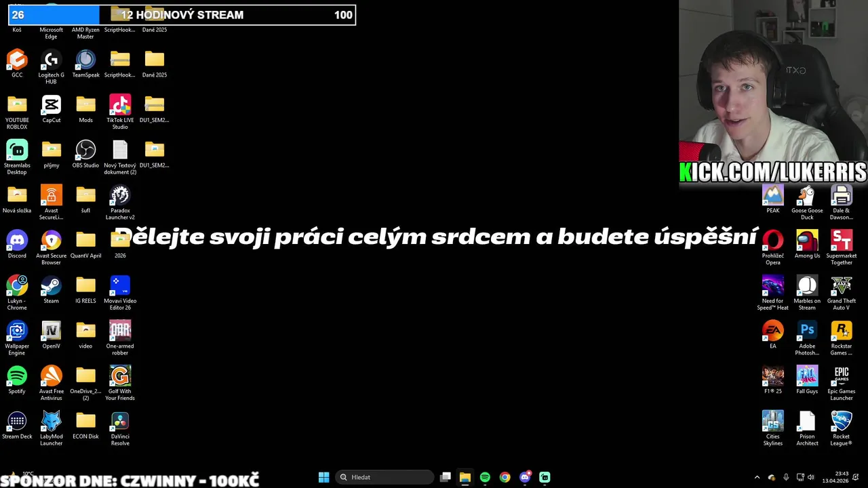Expand the hidden system tray icons
The image size is (868, 488).
point(757,477)
